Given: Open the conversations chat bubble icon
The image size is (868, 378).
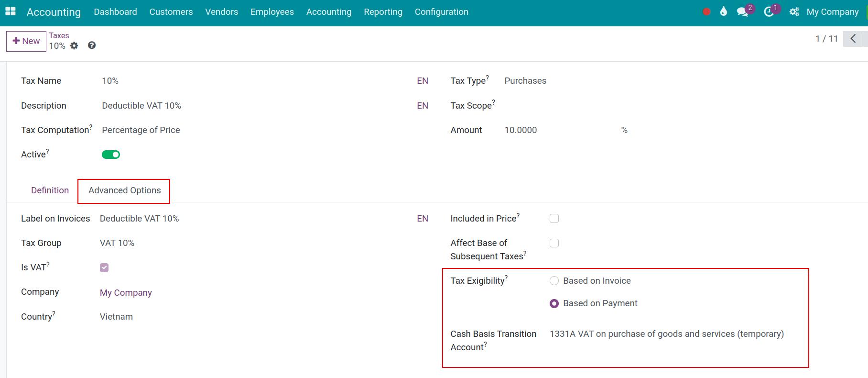Looking at the screenshot, I should pyautogui.click(x=742, y=12).
